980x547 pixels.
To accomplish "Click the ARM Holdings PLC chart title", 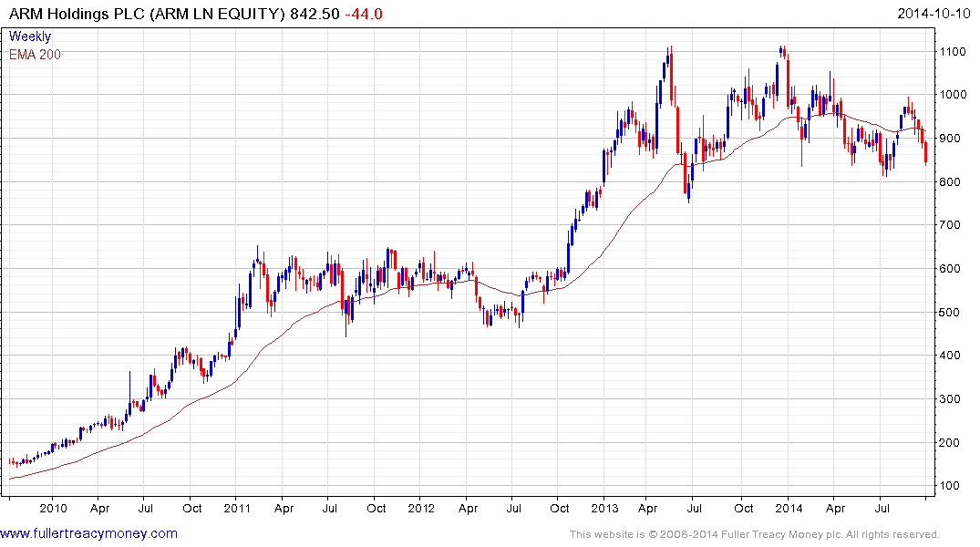I will tap(147, 13).
